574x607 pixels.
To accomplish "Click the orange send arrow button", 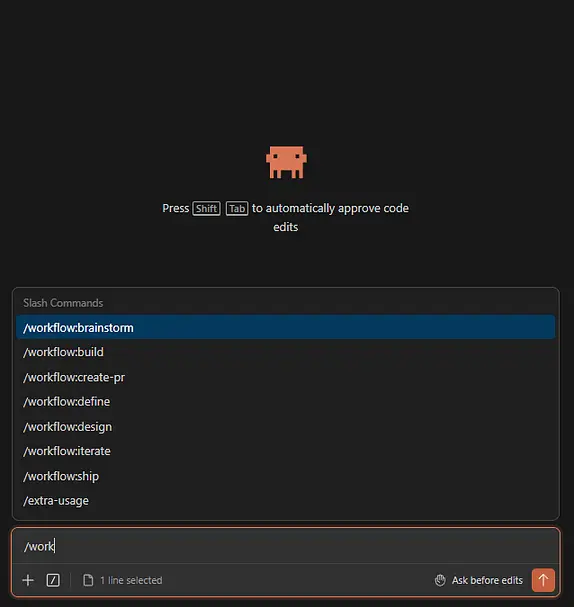I will [x=543, y=580].
